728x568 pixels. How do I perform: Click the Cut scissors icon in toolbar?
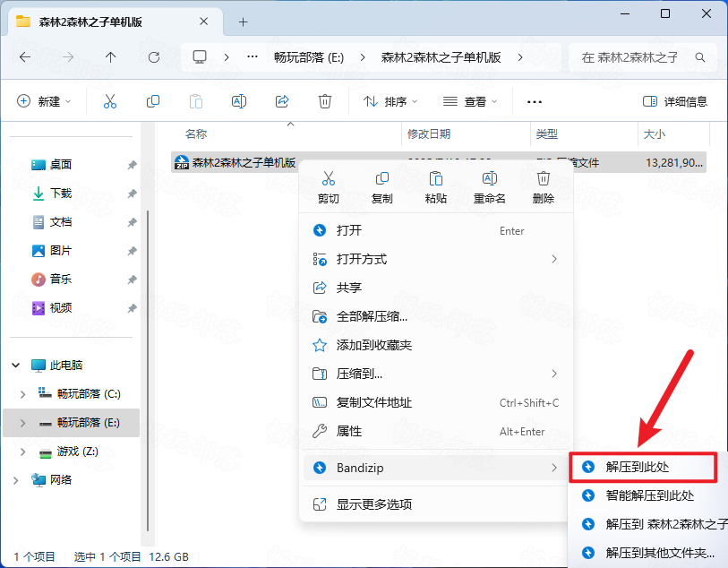(110, 101)
